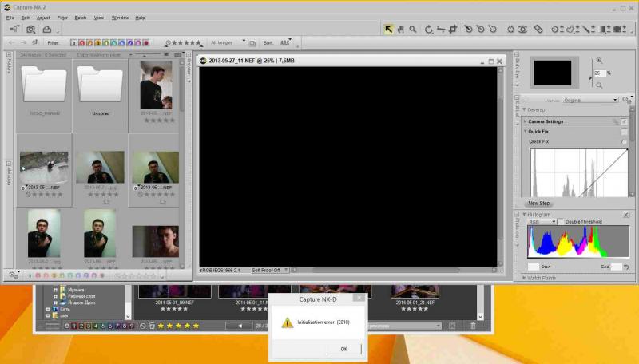
Task: Open the Soft Proof Off dropdown
Action: click(x=269, y=270)
